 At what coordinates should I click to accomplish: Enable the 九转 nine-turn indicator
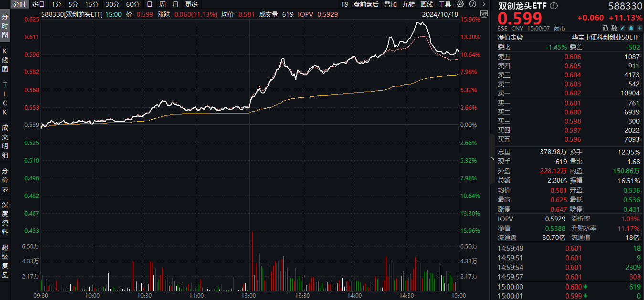click(408, 4)
